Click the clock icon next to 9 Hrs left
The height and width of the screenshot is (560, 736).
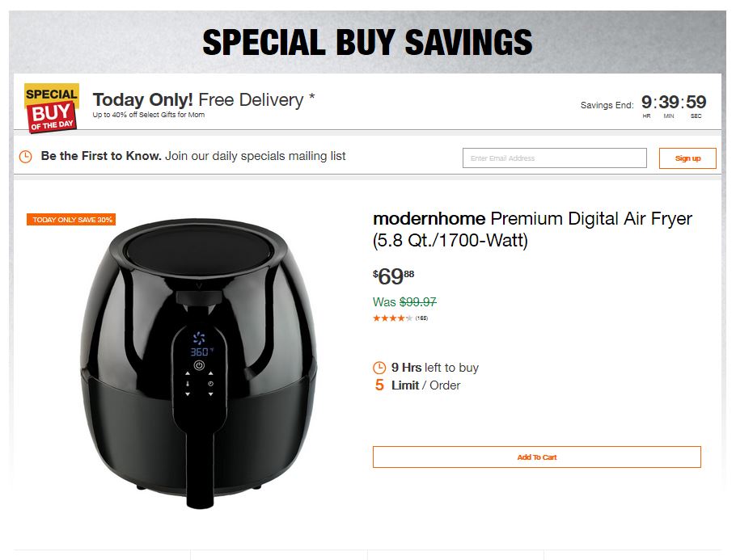click(379, 368)
